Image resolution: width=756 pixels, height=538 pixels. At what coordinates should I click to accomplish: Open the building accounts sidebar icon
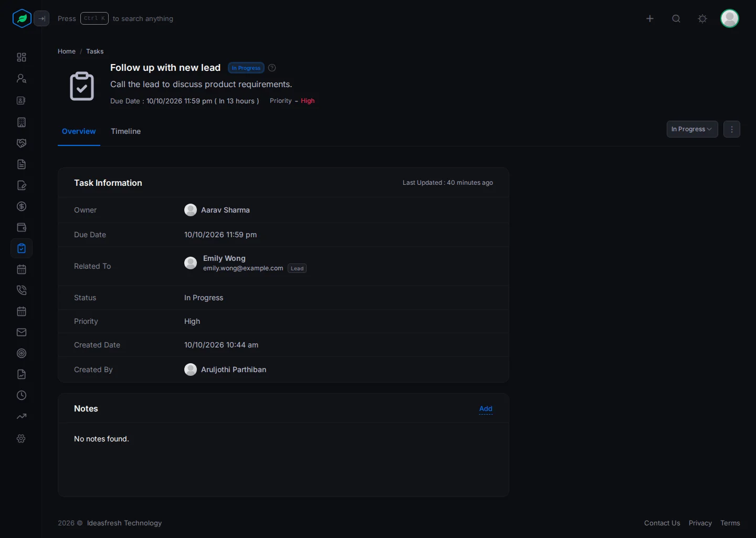pyautogui.click(x=22, y=122)
